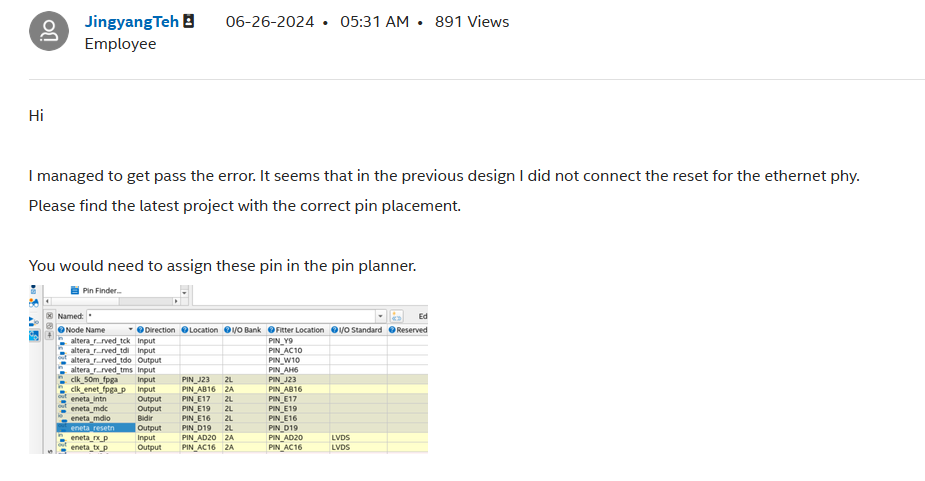Viewport: 925px width, 481px height.
Task: Click the help icon beside Fitter Location
Action: coord(271,330)
